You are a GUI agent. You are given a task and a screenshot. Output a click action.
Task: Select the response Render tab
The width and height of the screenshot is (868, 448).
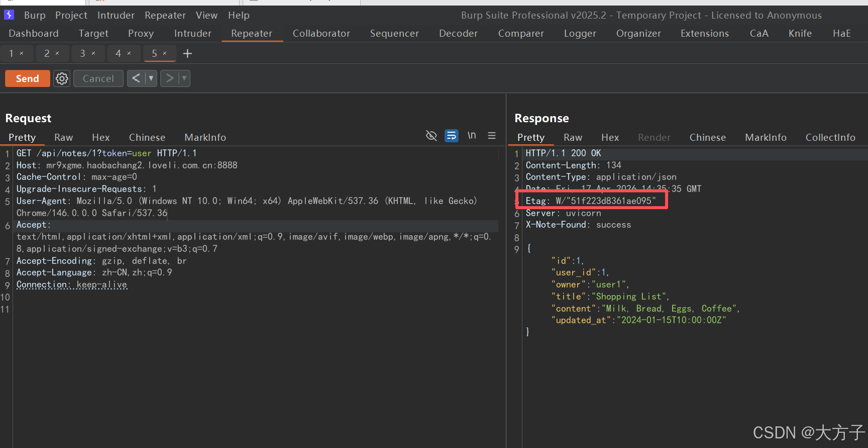pyautogui.click(x=655, y=137)
